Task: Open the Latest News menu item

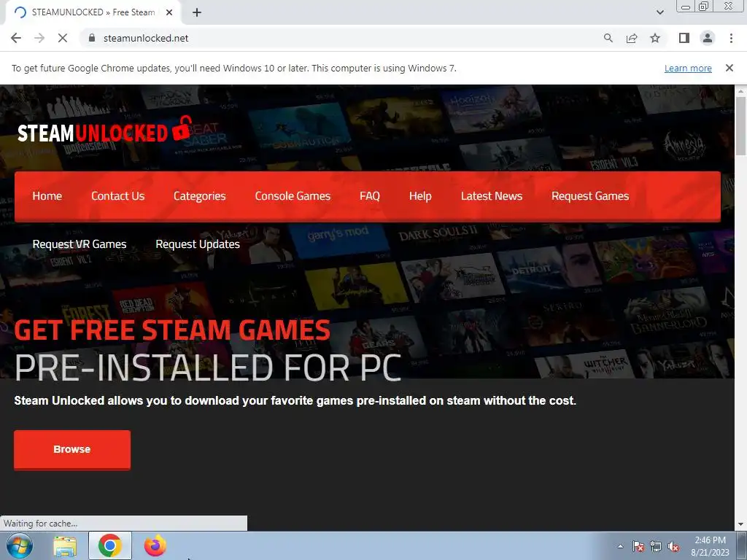Action: click(492, 196)
